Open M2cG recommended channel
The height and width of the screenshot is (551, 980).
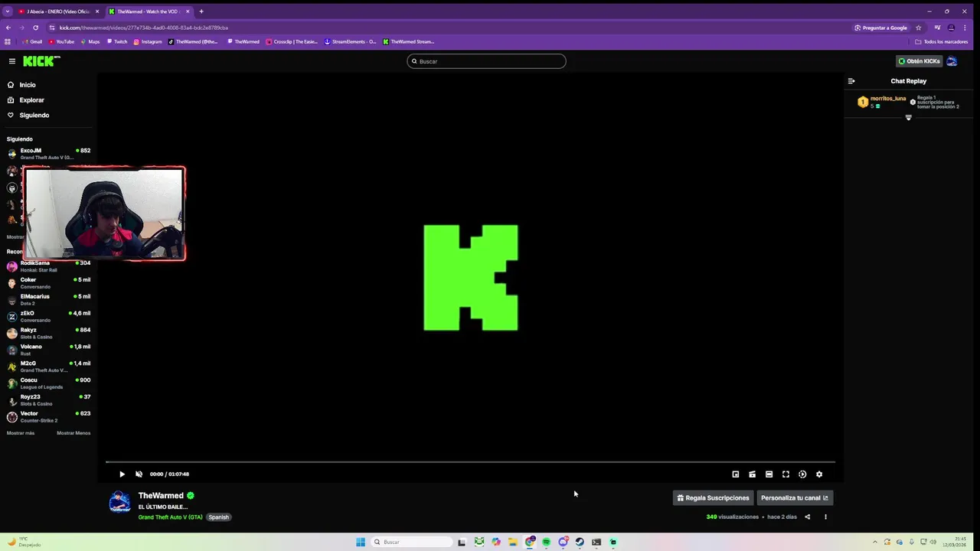48,367
